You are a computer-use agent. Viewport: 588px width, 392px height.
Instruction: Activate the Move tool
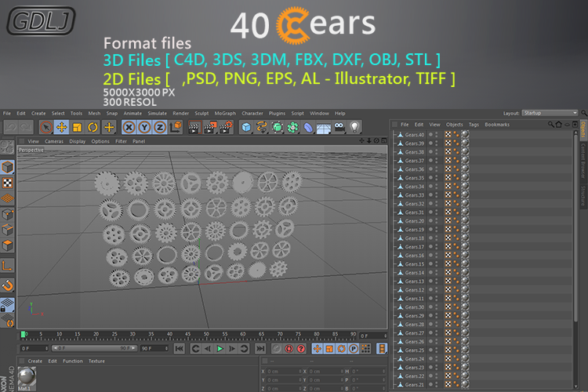coord(61,128)
